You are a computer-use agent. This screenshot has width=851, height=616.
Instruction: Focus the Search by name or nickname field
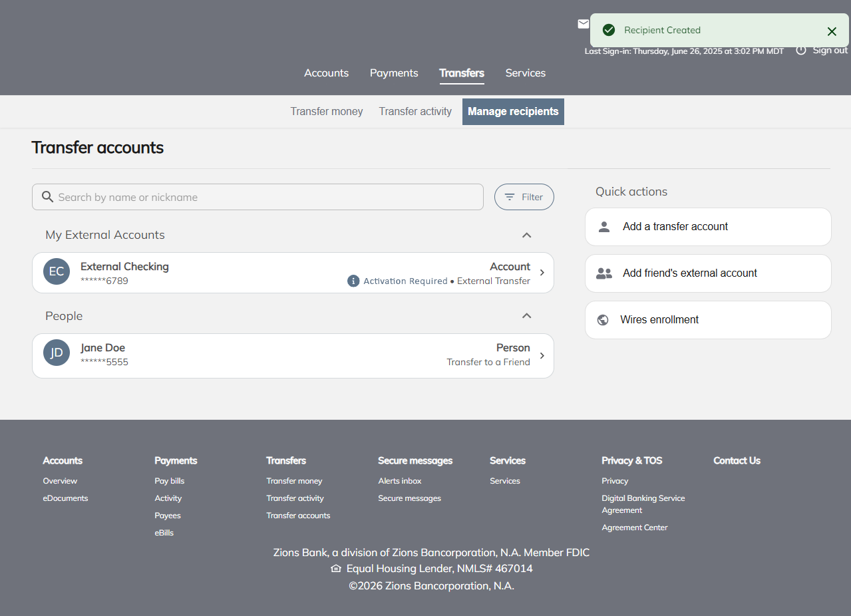(257, 197)
